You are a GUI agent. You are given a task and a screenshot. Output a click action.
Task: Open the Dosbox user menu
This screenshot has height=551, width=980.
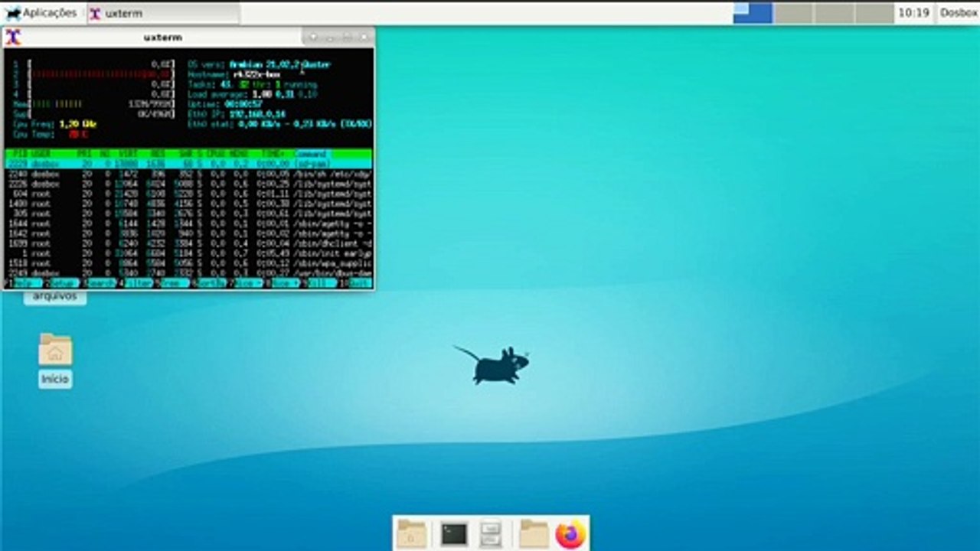959,13
